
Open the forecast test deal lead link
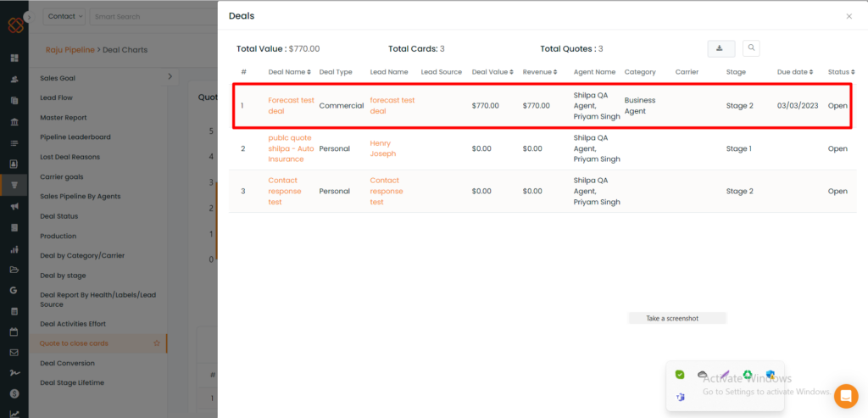coord(392,106)
